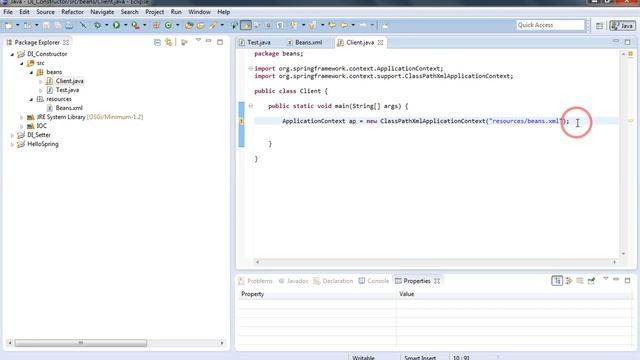Close the Properties view tab
The width and height of the screenshot is (640, 360).
(x=437, y=281)
